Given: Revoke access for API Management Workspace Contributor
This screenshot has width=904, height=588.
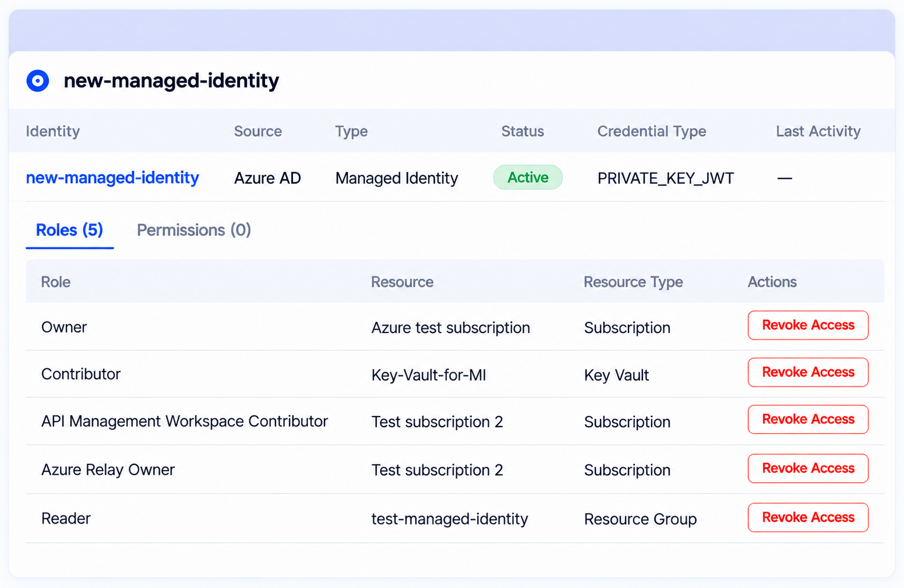Looking at the screenshot, I should 808,420.
